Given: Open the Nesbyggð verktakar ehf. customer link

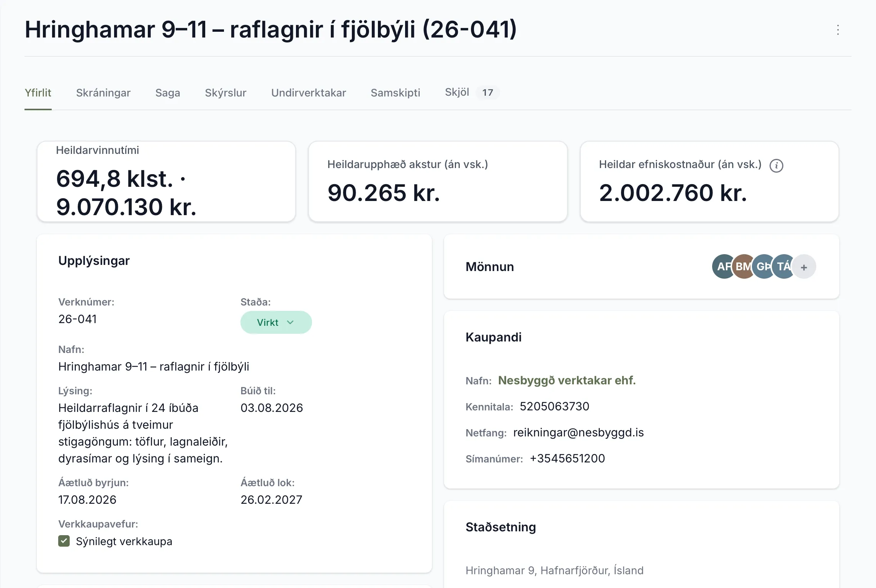Looking at the screenshot, I should tap(567, 380).
